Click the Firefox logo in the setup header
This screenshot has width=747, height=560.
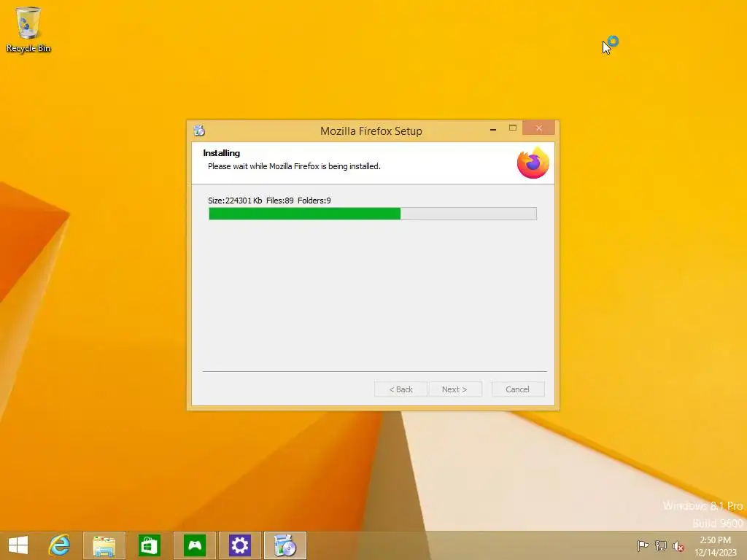(533, 163)
